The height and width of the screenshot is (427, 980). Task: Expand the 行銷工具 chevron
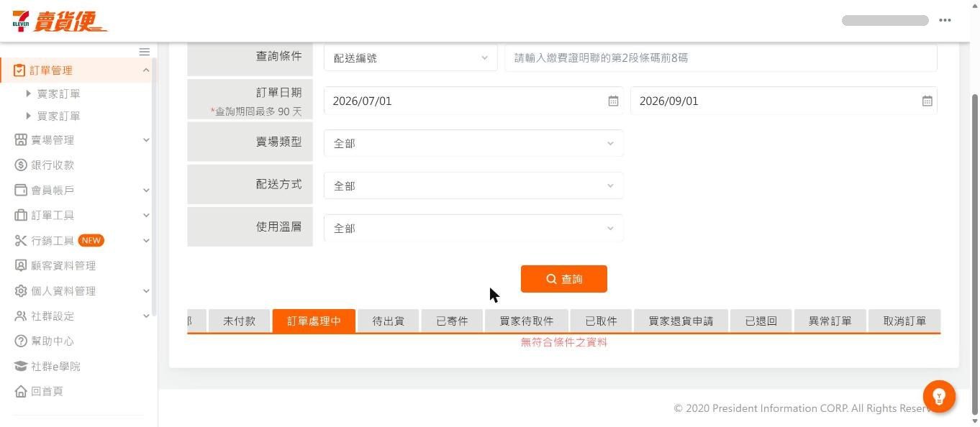pyautogui.click(x=146, y=240)
